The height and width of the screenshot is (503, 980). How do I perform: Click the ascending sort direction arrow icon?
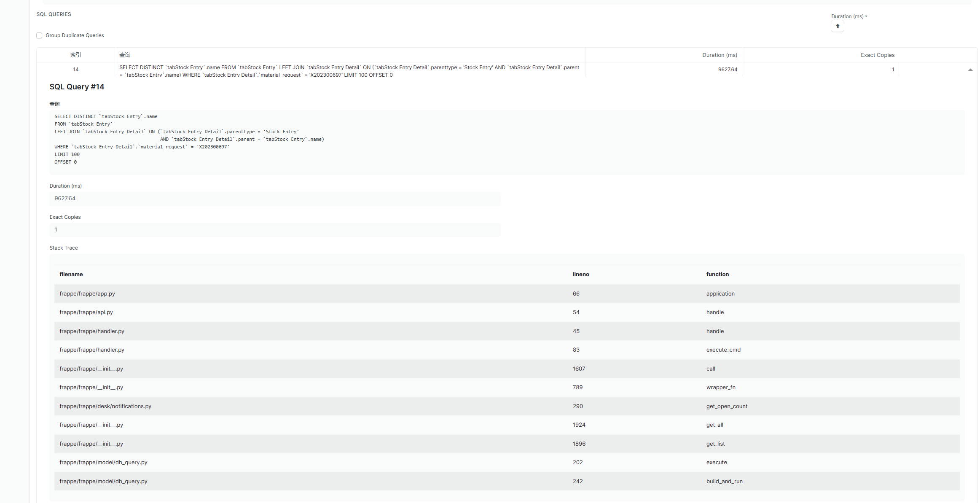837,26
